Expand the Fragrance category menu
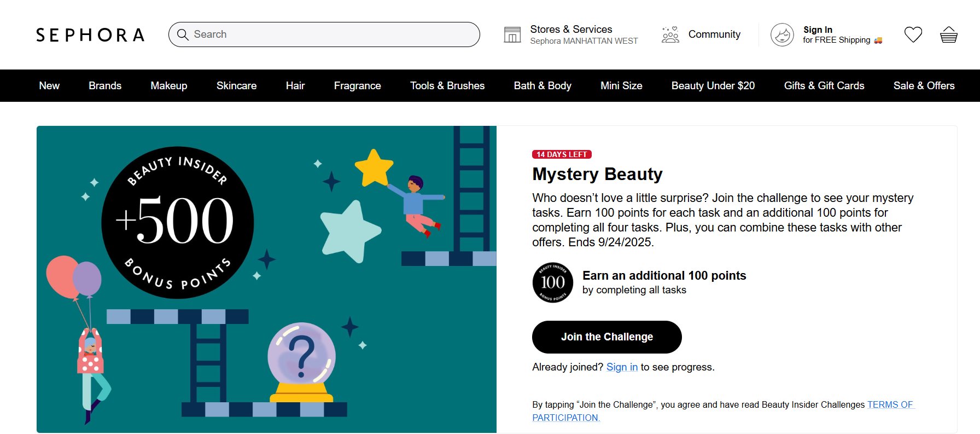The height and width of the screenshot is (434, 980). [x=357, y=86]
